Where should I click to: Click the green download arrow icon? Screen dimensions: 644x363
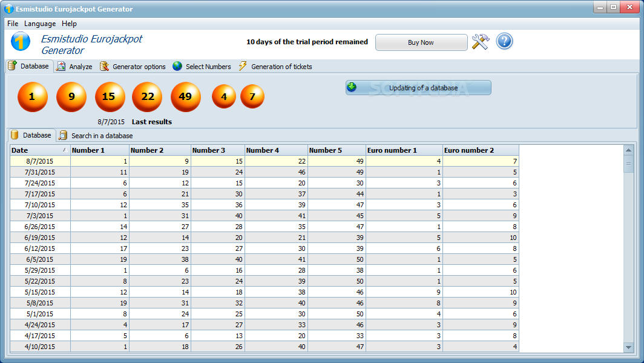(352, 87)
